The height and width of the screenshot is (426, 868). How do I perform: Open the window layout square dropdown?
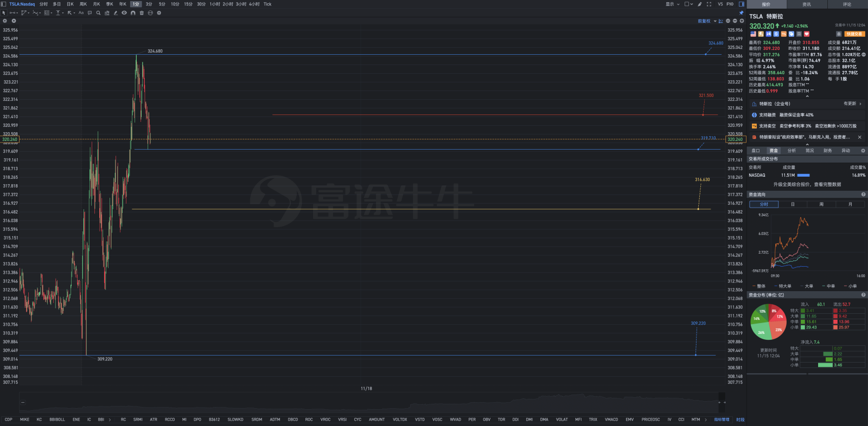(x=688, y=4)
